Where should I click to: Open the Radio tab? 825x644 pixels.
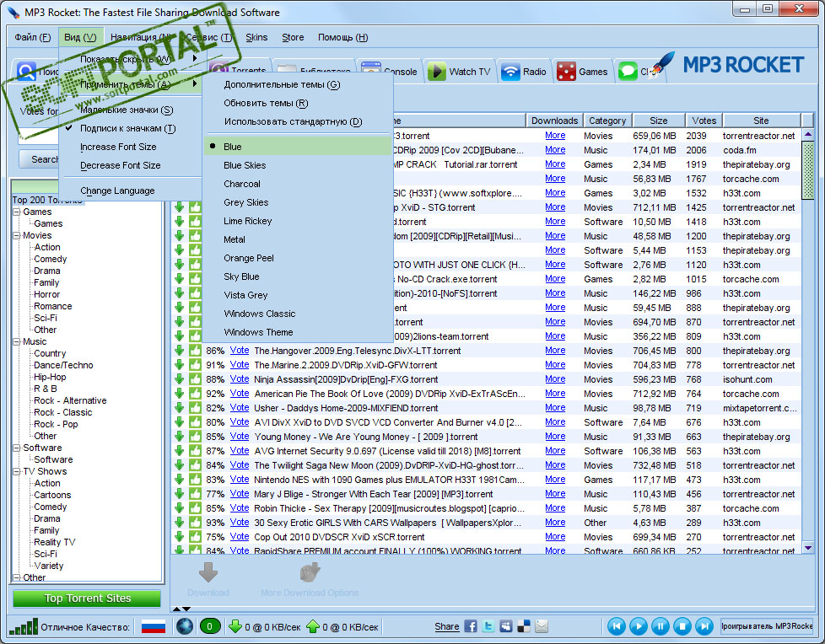(524, 72)
